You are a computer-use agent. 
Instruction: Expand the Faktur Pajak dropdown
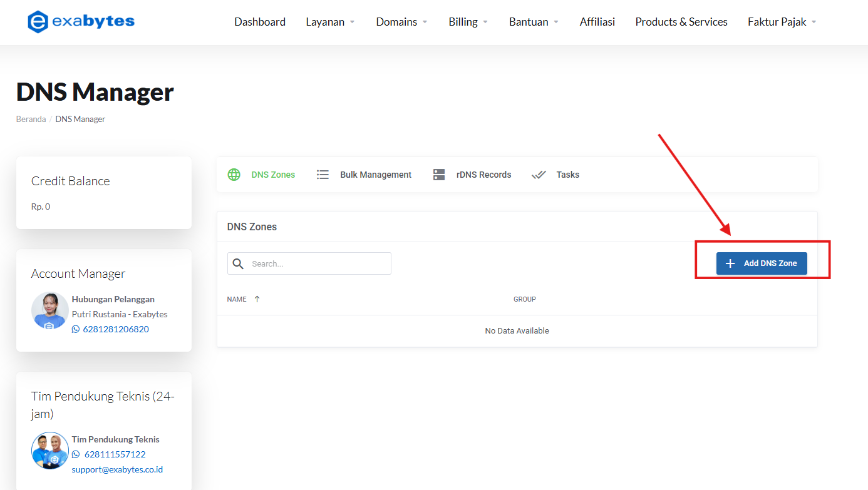[x=781, y=21]
